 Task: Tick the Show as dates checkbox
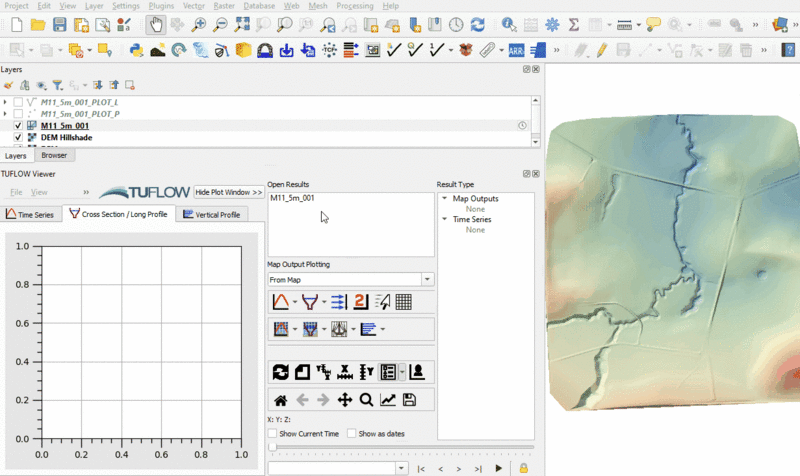[x=351, y=434]
